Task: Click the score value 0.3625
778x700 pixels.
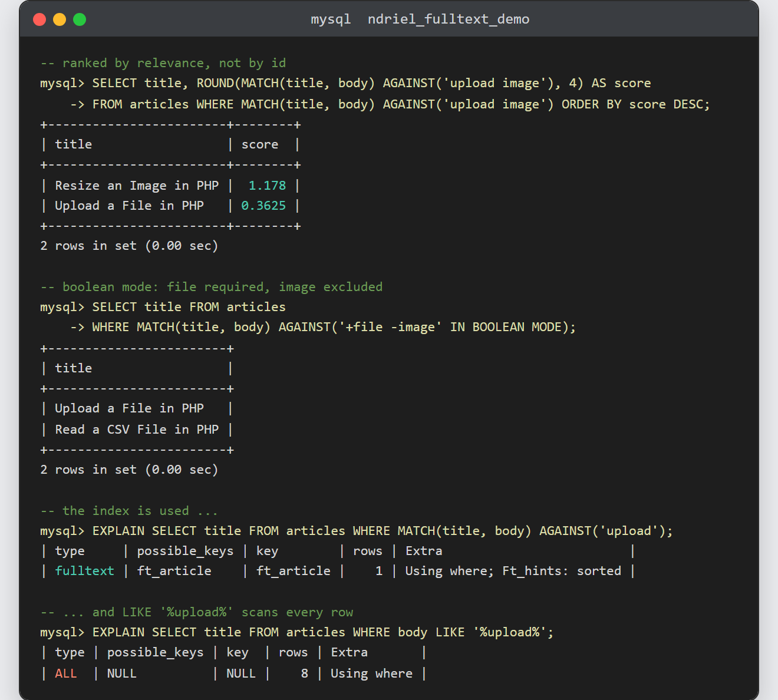Action: pos(263,206)
